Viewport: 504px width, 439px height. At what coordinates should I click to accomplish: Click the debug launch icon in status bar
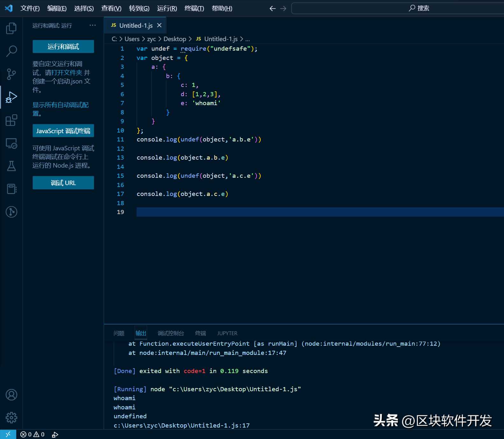(55, 435)
